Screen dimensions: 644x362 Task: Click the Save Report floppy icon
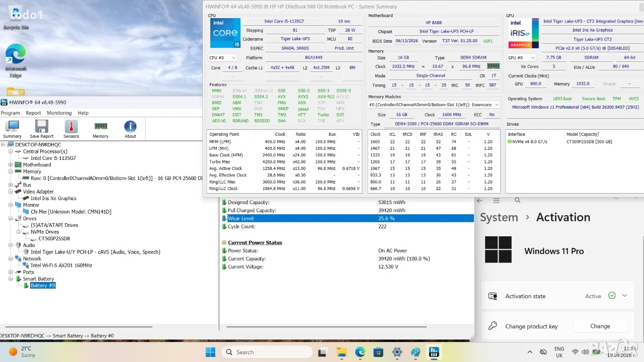41,129
